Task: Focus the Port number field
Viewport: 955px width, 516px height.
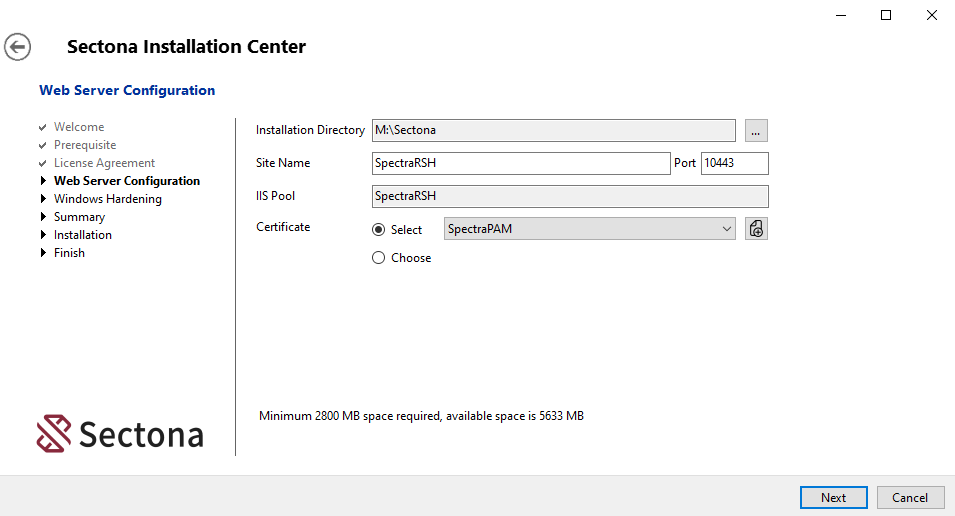Action: pos(734,163)
